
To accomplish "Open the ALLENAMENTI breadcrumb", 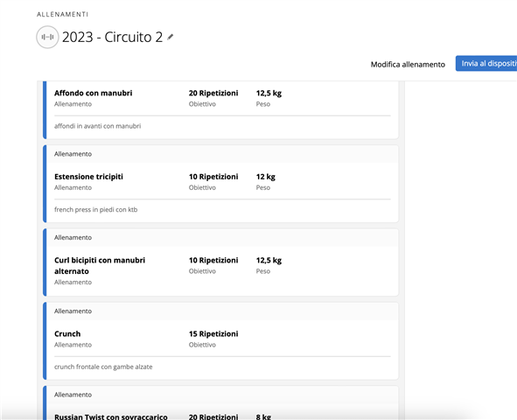I will coord(63,14).
